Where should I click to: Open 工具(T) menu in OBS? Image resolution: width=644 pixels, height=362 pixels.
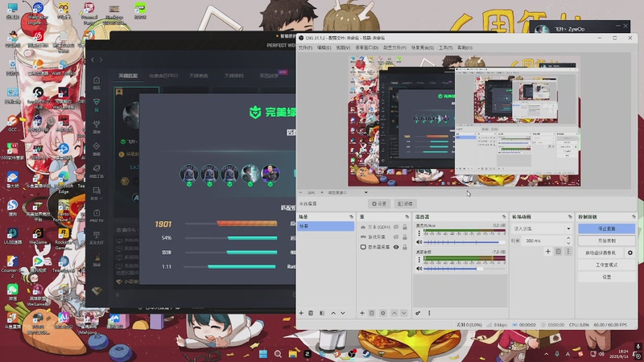point(446,48)
